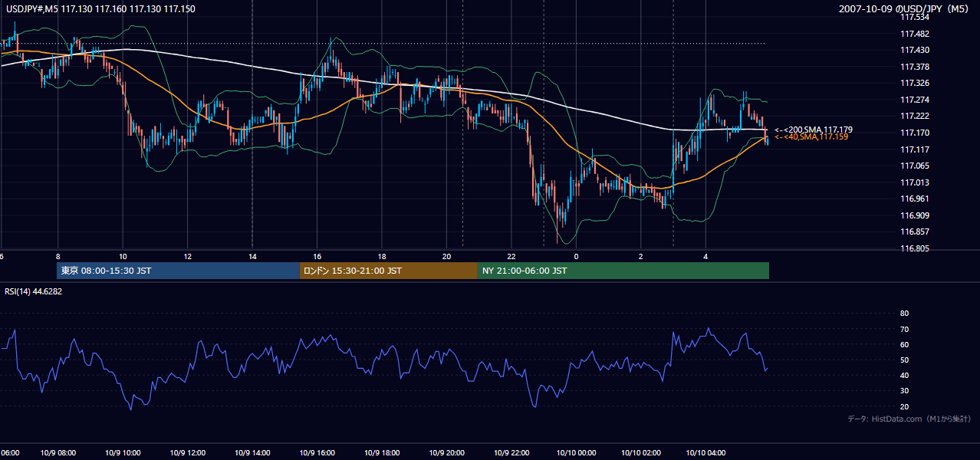Click the 200 SMA 117.179 label

click(x=814, y=130)
